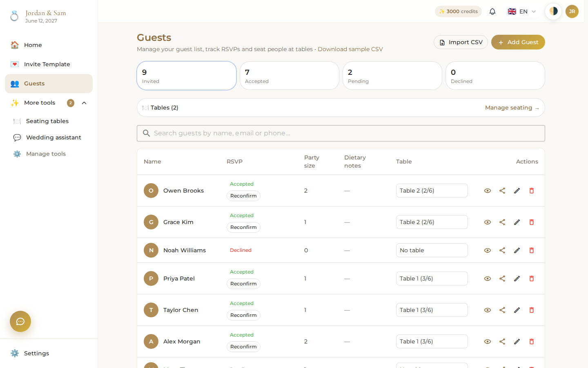588x368 pixels.
Task: Share Priya Patel's invite
Action: pyautogui.click(x=502, y=278)
